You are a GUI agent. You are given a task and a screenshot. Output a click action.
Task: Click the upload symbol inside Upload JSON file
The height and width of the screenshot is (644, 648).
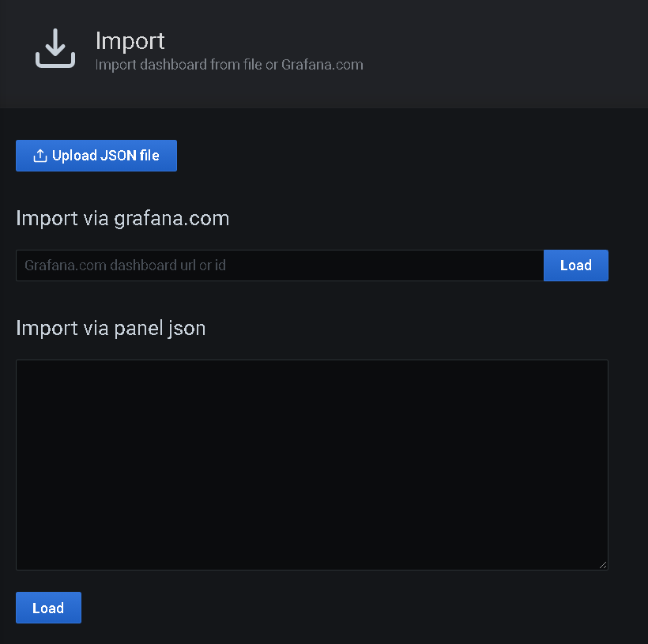[39, 156]
